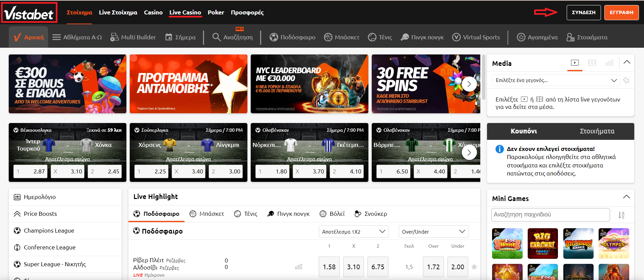Open Champions League in sidebar
This screenshot has width=644, height=280.
point(65,231)
